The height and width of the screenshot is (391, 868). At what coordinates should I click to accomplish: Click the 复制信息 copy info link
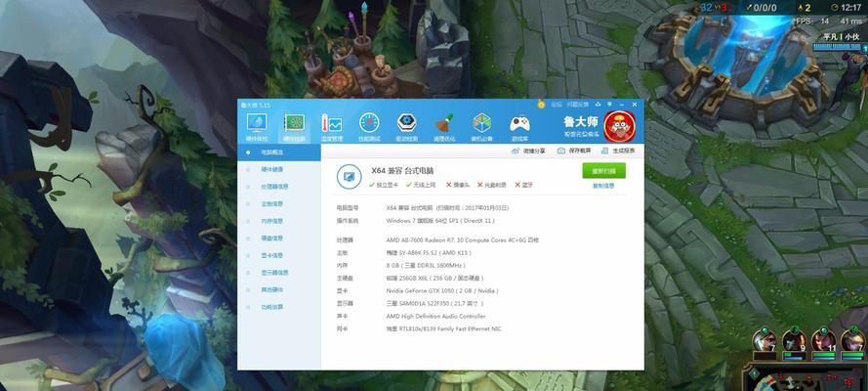click(603, 186)
